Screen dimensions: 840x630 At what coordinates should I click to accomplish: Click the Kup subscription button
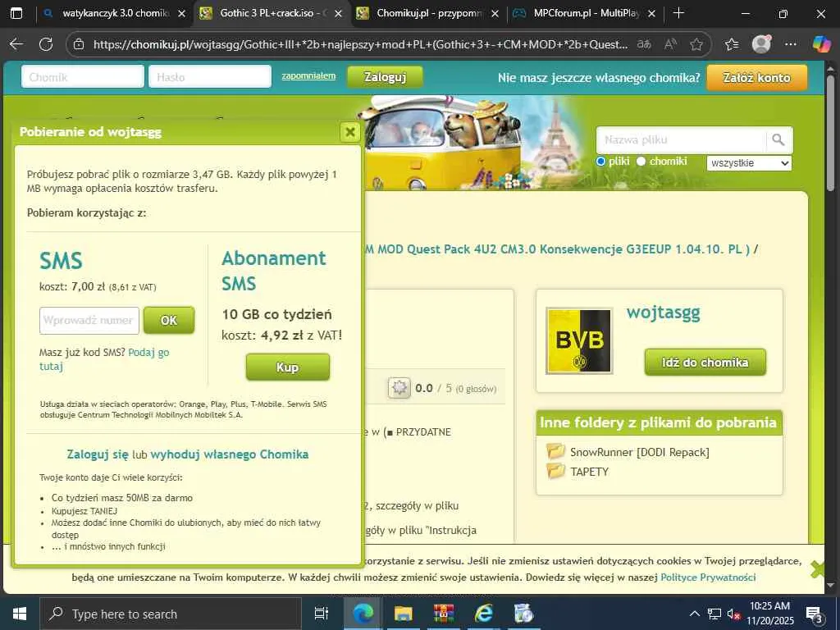(x=288, y=367)
